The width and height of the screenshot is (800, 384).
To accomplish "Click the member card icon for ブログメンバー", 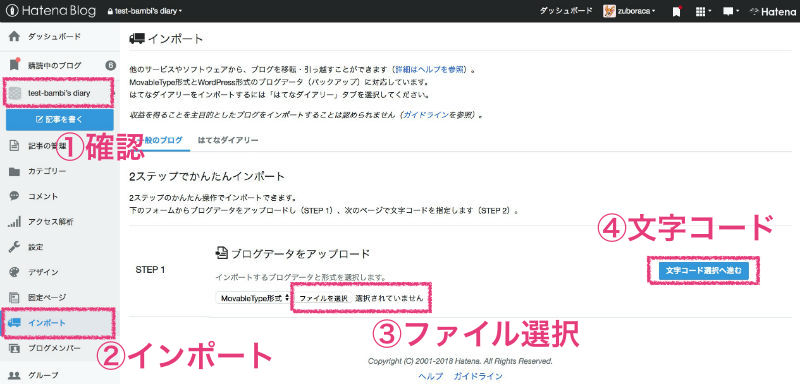I will (14, 349).
